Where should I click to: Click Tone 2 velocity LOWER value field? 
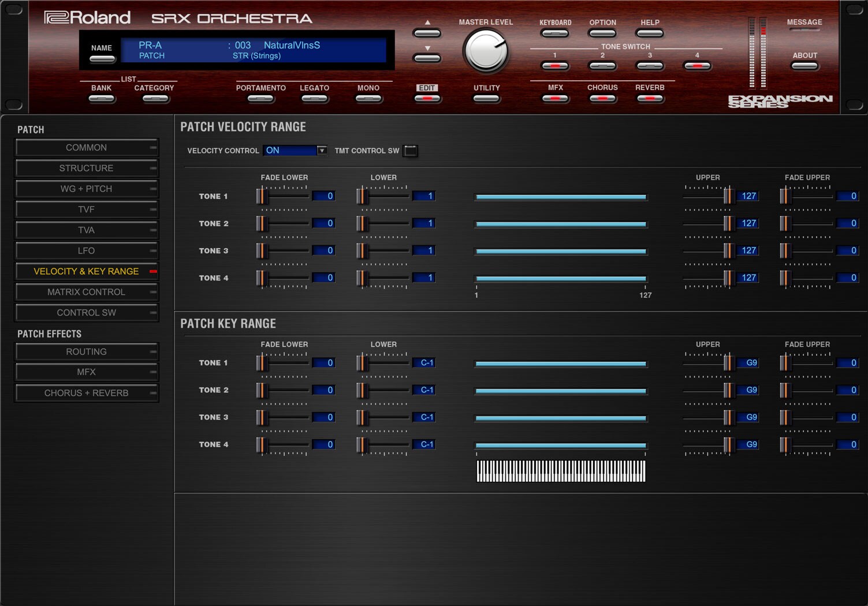pos(424,223)
